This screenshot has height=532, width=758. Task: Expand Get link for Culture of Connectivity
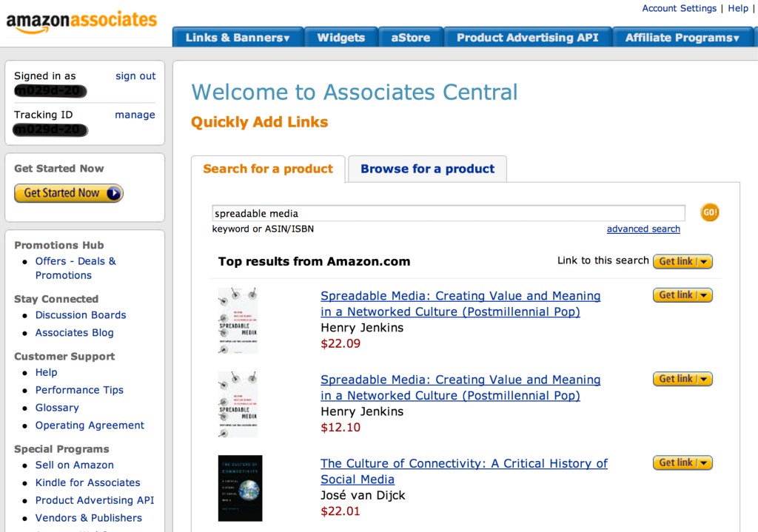coord(682,463)
